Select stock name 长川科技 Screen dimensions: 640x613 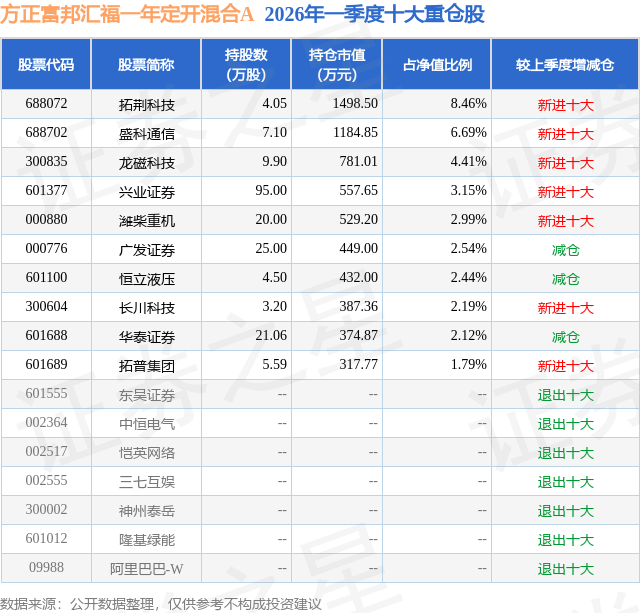pyautogui.click(x=147, y=308)
